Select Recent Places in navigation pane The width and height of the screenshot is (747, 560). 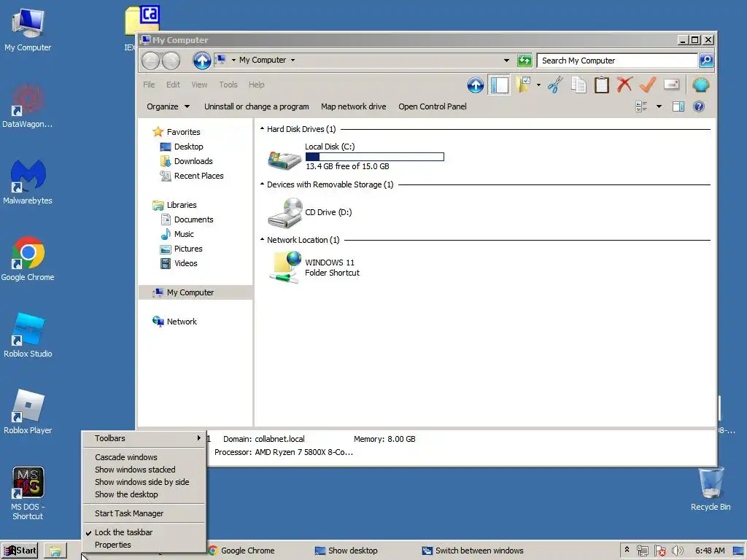tap(198, 176)
